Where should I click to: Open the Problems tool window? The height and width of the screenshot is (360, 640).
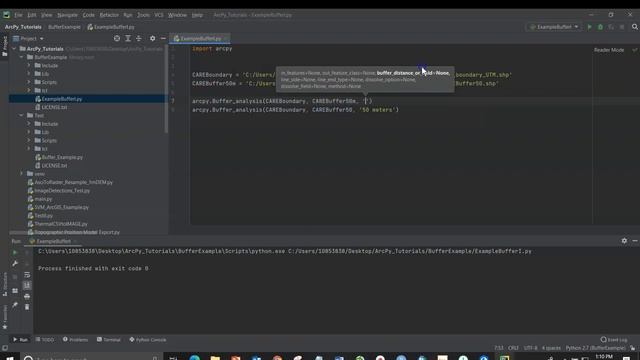pyautogui.click(x=76, y=340)
